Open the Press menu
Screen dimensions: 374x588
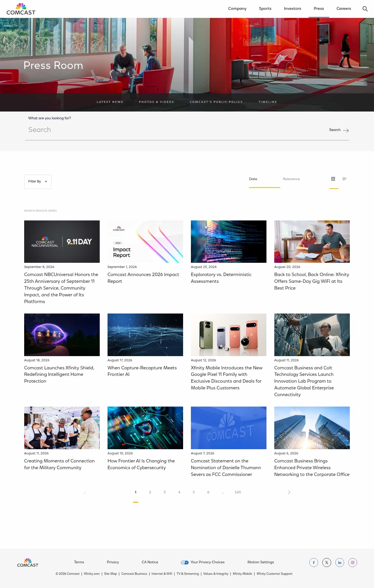(x=319, y=9)
